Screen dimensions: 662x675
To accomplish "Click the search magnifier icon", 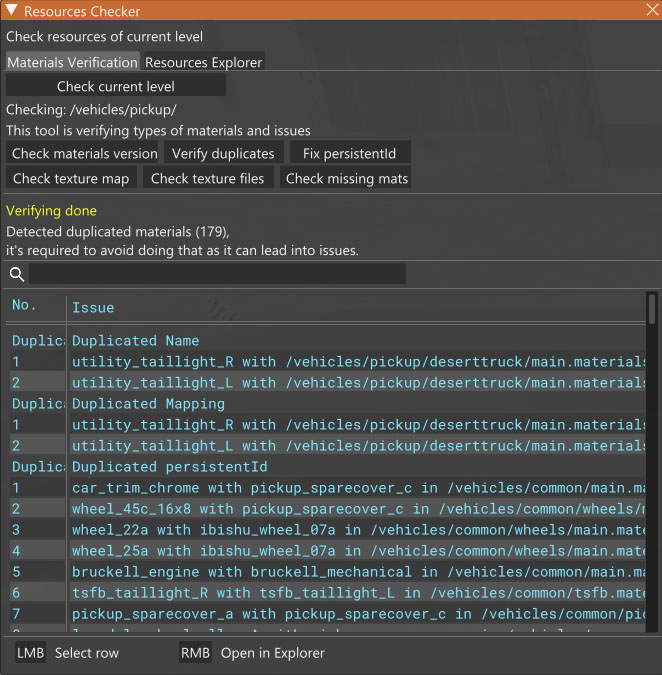I will (x=17, y=274).
